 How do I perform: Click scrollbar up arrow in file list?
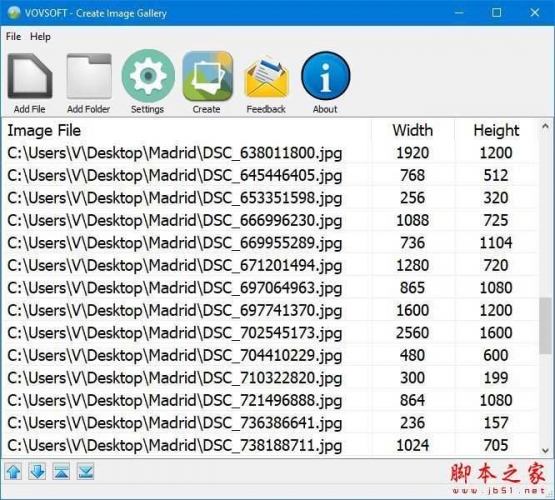[x=545, y=126]
